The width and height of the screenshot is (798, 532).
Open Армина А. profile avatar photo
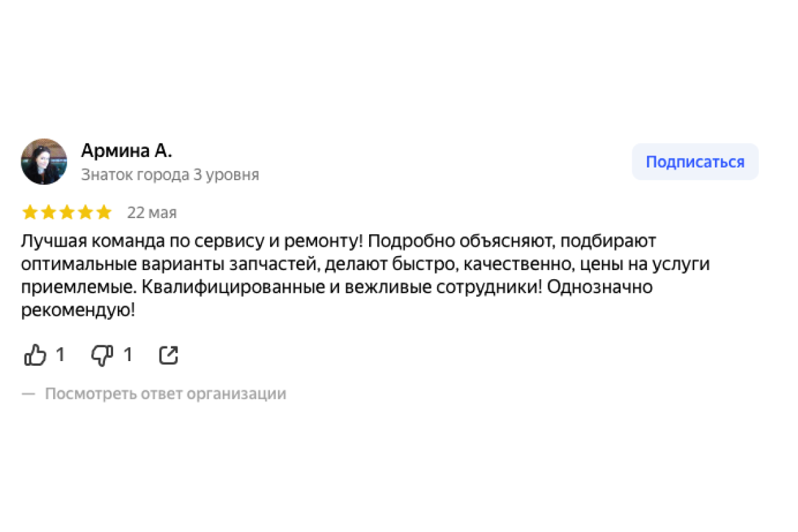click(x=44, y=162)
